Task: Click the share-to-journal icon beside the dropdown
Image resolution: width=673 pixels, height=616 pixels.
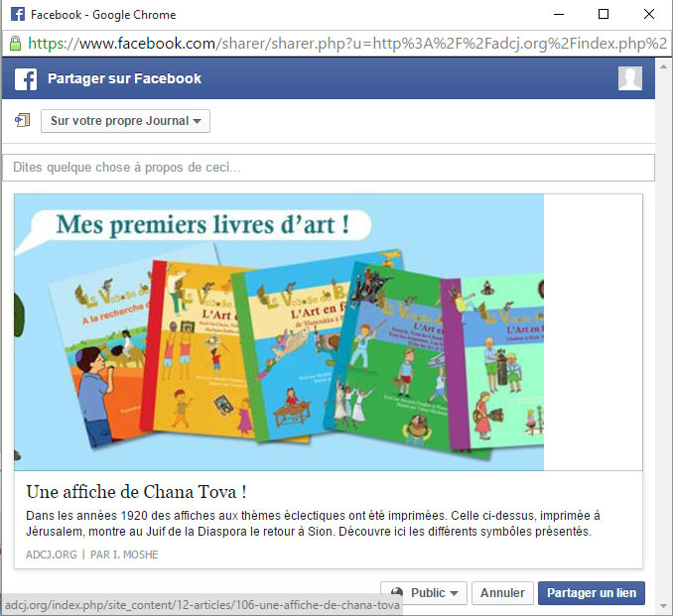Action: pos(22,121)
